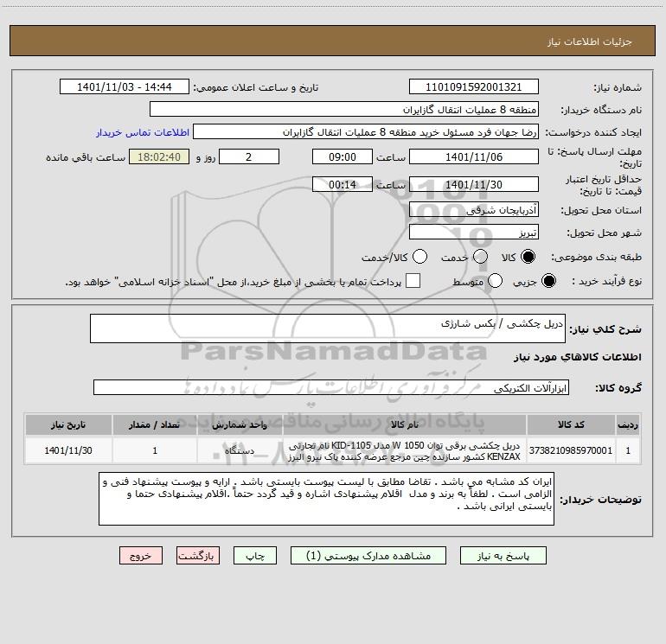
Task: Click the general description field دریل چکشی
Action: [328, 328]
